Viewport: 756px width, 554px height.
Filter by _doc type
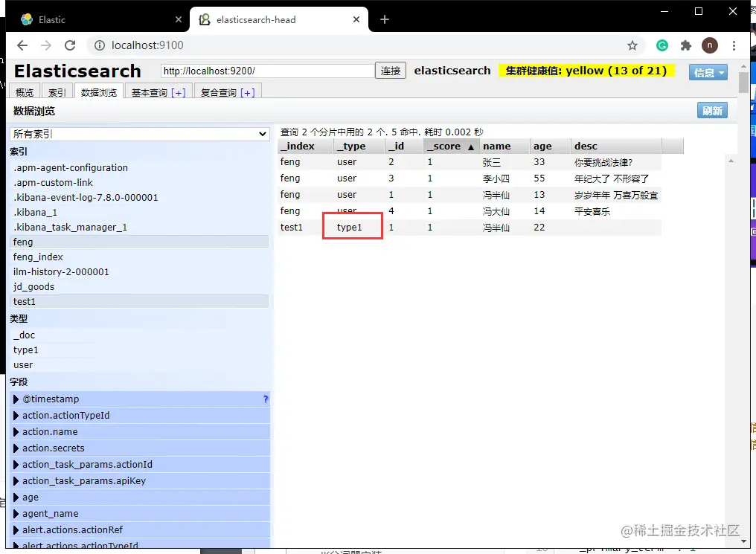coord(139,335)
